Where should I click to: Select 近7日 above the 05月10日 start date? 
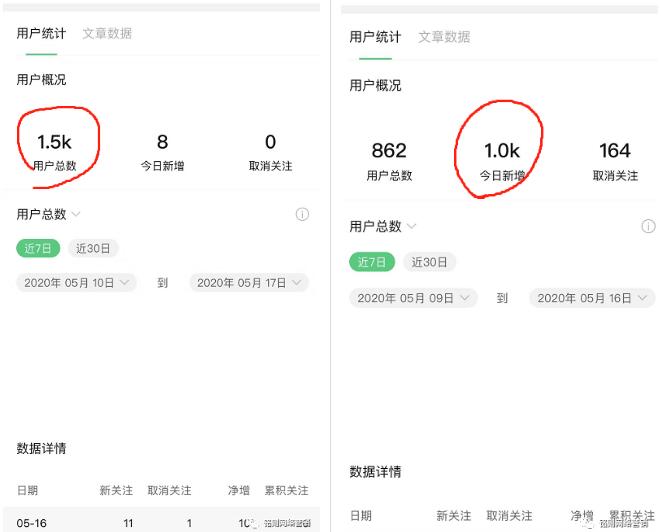pyautogui.click(x=39, y=248)
